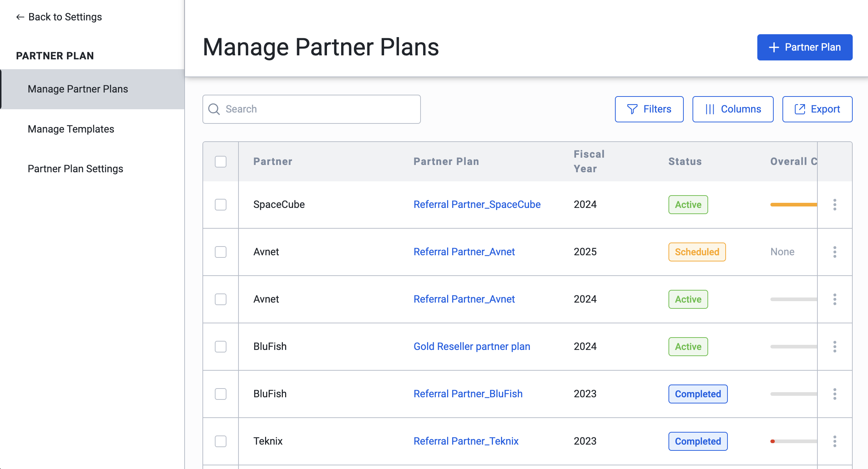The image size is (868, 469).
Task: Click the Completed badge in the Teknix row
Action: (698, 441)
